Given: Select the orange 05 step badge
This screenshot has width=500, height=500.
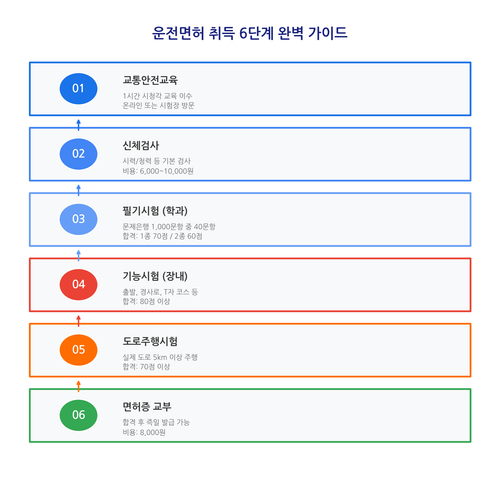Looking at the screenshot, I should (x=78, y=350).
